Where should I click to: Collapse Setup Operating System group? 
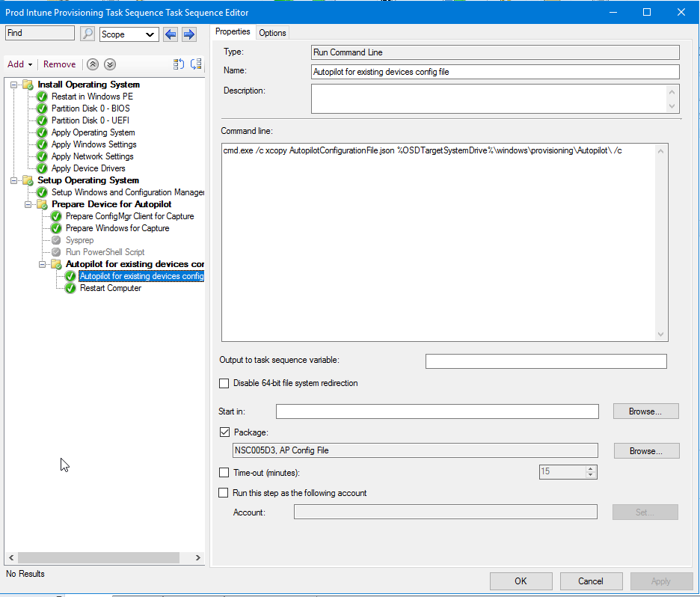[14, 180]
